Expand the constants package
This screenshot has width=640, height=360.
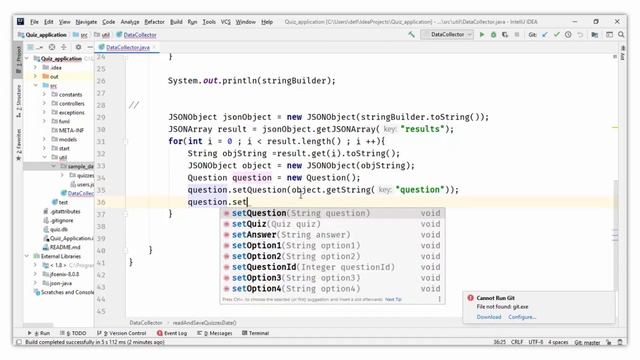pyautogui.click(x=44, y=94)
